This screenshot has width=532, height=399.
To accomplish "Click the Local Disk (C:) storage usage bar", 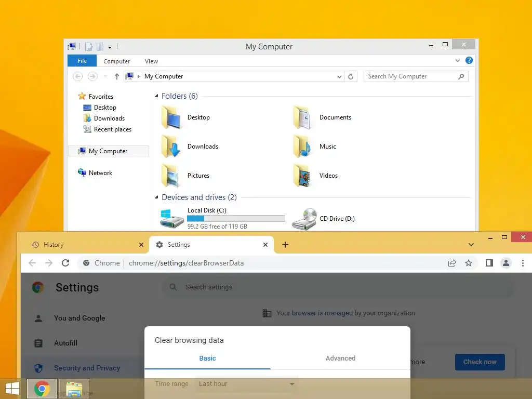I will tap(236, 219).
